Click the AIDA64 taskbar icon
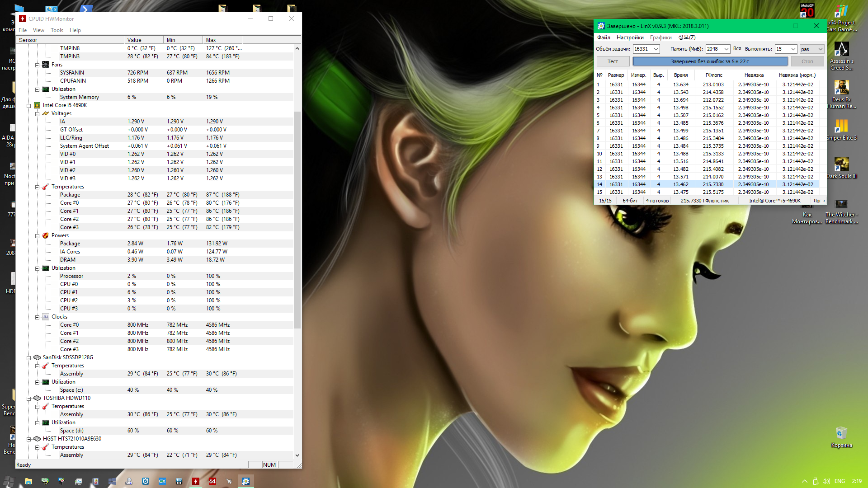This screenshot has width=868, height=488. tap(212, 481)
